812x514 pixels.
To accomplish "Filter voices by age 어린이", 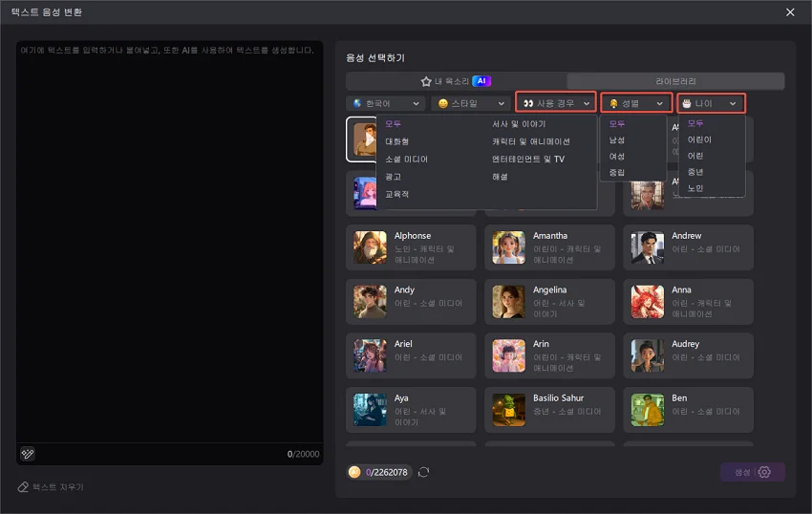I will (699, 139).
